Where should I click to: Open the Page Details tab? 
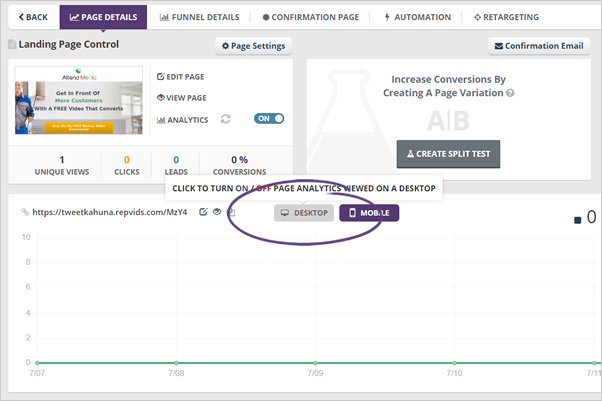click(x=103, y=17)
